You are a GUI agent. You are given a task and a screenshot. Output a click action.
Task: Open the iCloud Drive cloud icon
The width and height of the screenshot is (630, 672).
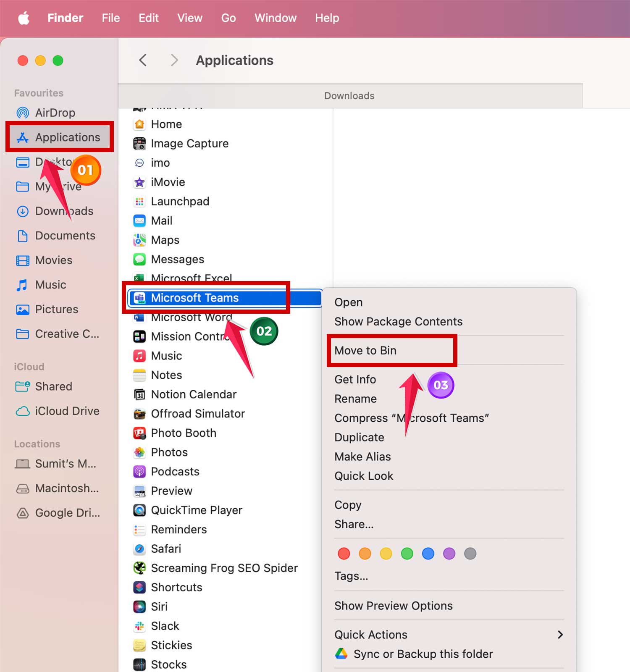pyautogui.click(x=23, y=411)
